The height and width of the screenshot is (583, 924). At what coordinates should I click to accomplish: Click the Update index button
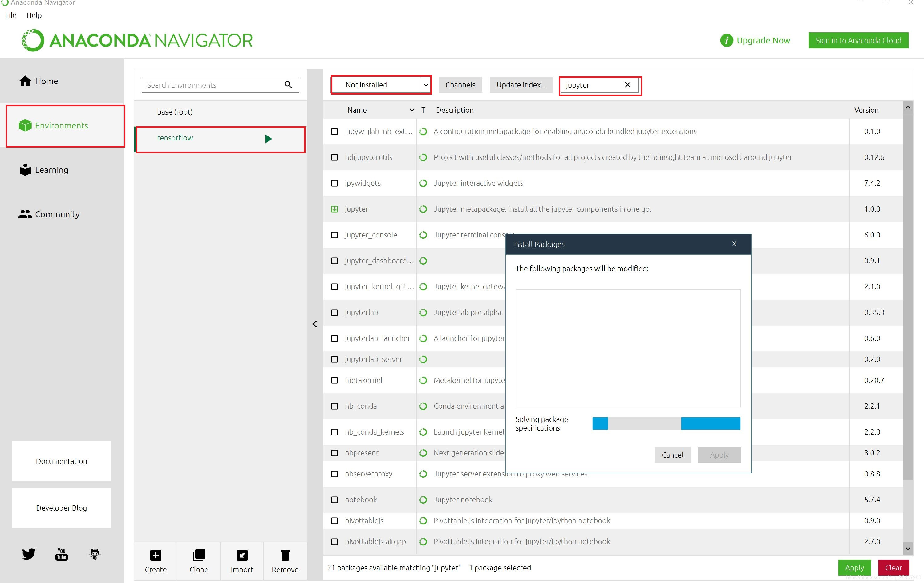521,84
